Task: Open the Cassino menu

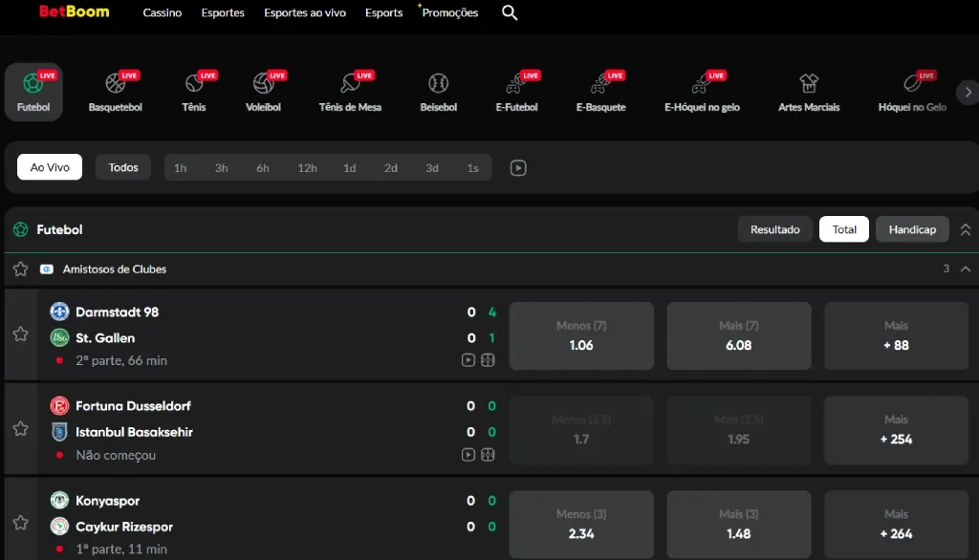Action: (163, 12)
